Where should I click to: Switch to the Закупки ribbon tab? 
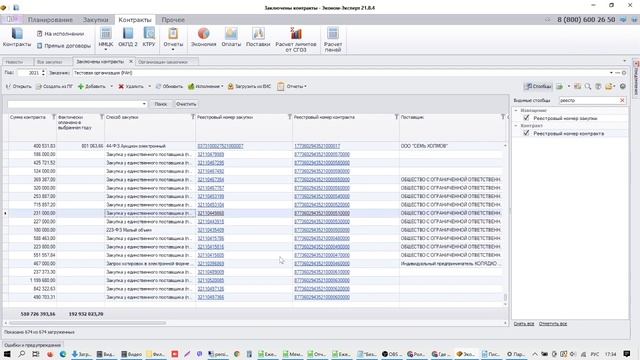click(x=96, y=20)
